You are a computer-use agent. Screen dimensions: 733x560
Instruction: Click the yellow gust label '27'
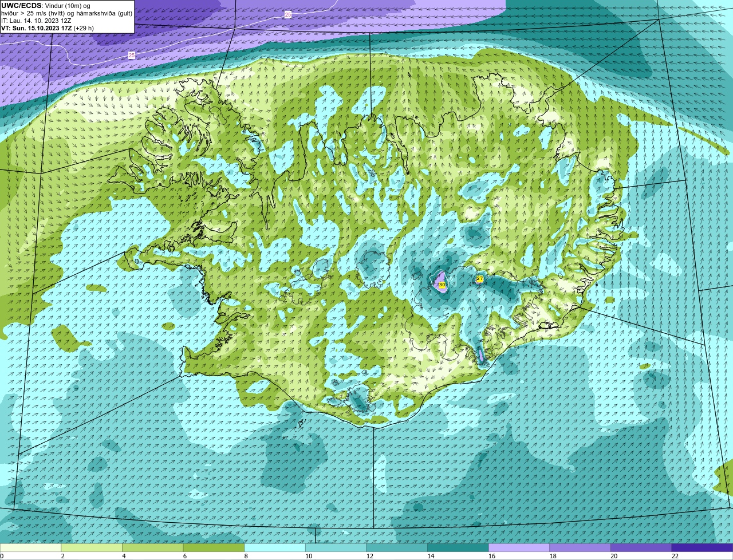point(480,278)
